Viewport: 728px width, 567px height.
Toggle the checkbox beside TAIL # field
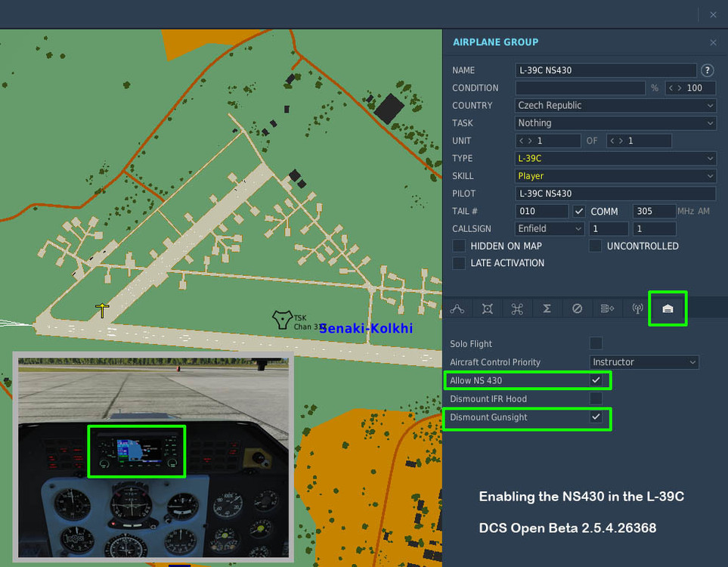[x=578, y=211]
